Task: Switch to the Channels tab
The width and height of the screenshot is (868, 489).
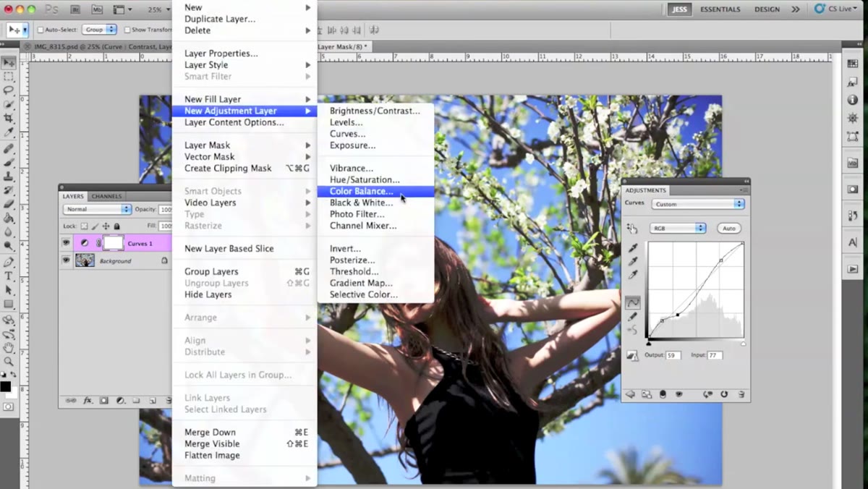Action: (x=106, y=196)
